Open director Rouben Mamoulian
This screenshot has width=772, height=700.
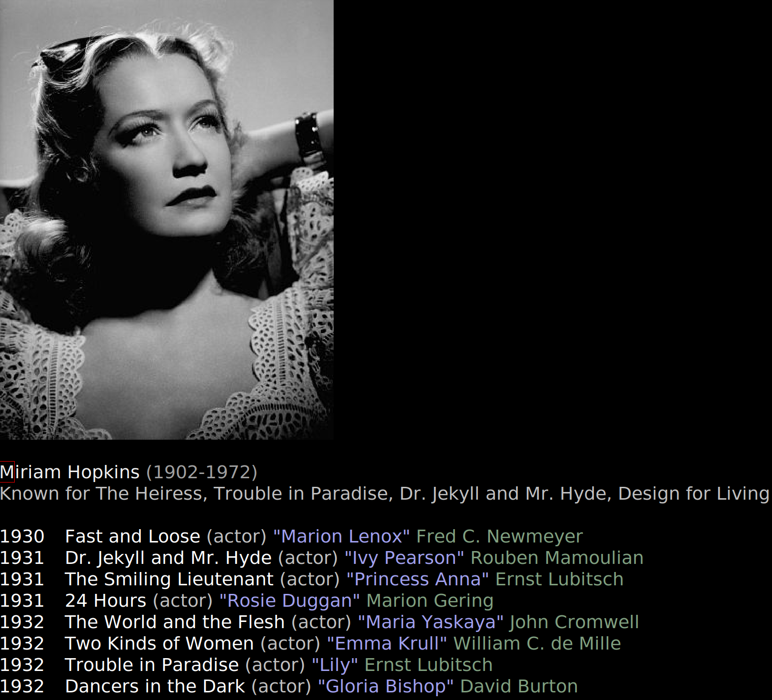point(557,558)
